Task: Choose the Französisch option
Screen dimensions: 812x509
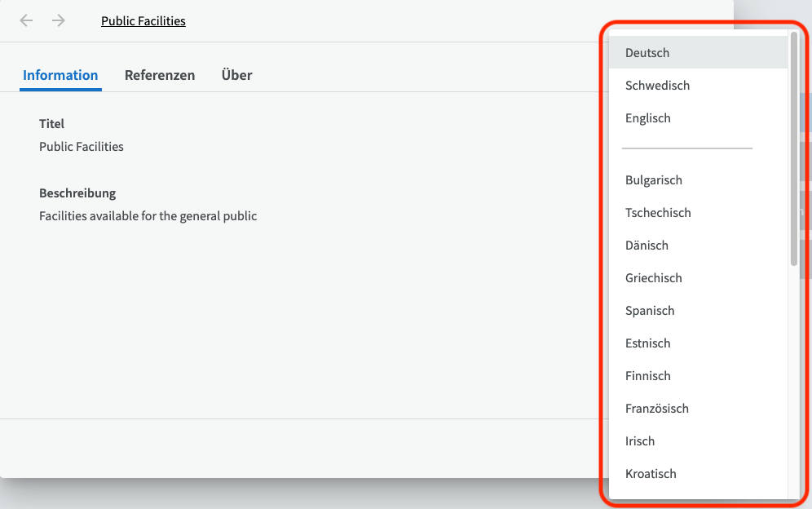Action: pos(657,409)
